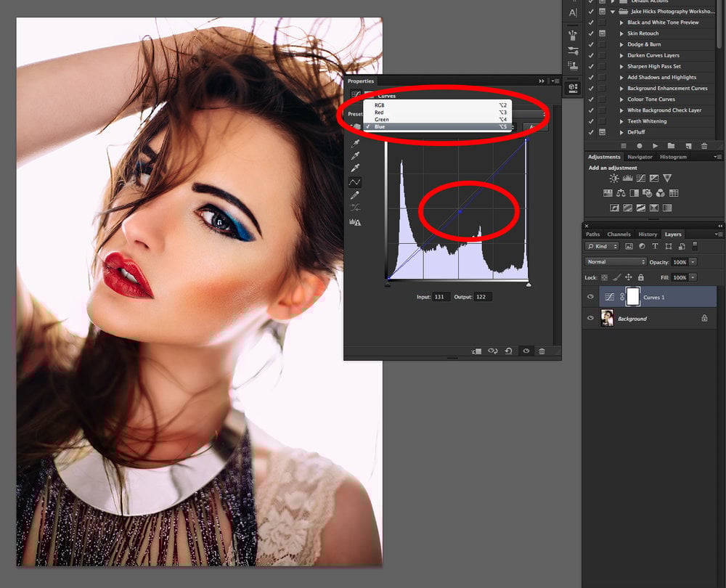Toggle the Teeth Whitening action checkmark
The height and width of the screenshot is (588, 726).
[591, 121]
